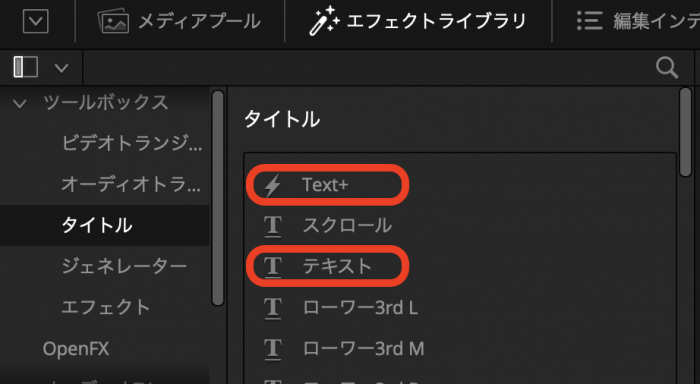The width and height of the screenshot is (700, 384).
Task: Click the Media Pool picture icon
Action: pyautogui.click(x=113, y=21)
